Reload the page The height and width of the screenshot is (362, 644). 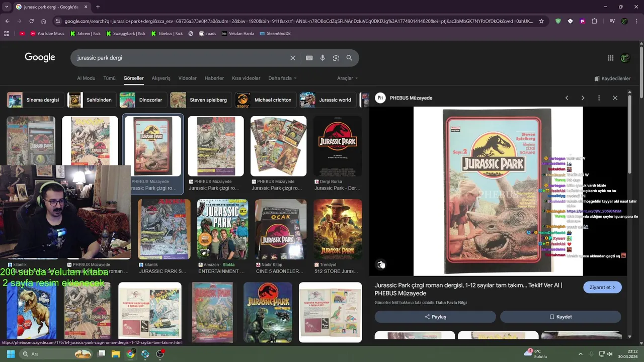tap(31, 21)
